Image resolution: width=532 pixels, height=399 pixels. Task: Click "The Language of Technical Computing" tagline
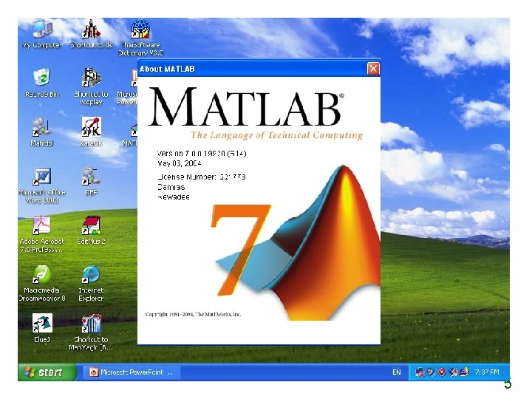(277, 135)
